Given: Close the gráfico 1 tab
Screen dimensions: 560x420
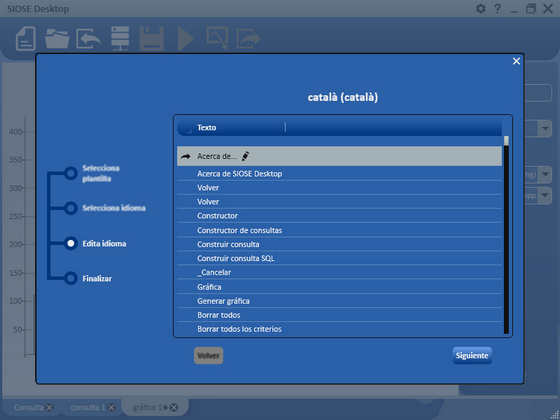Looking at the screenshot, I should click(x=174, y=408).
